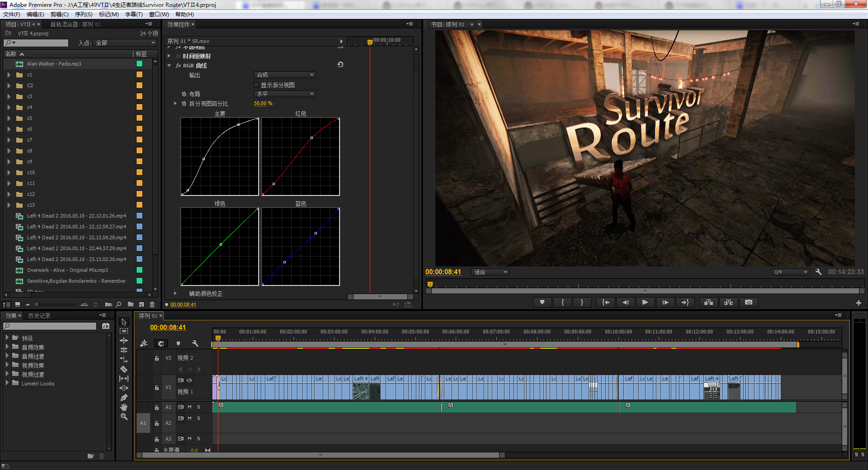Expand the Lumetri Looks folder
The width and height of the screenshot is (868, 470).
click(7, 383)
